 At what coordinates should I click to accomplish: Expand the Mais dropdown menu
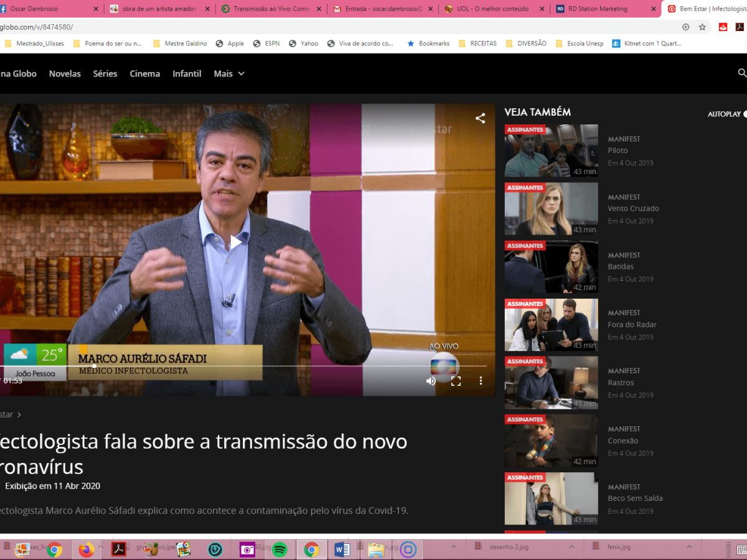click(x=229, y=73)
